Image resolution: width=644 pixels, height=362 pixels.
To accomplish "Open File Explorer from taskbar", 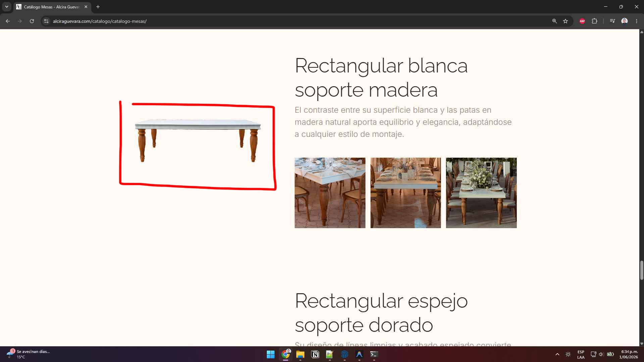I will pyautogui.click(x=300, y=354).
